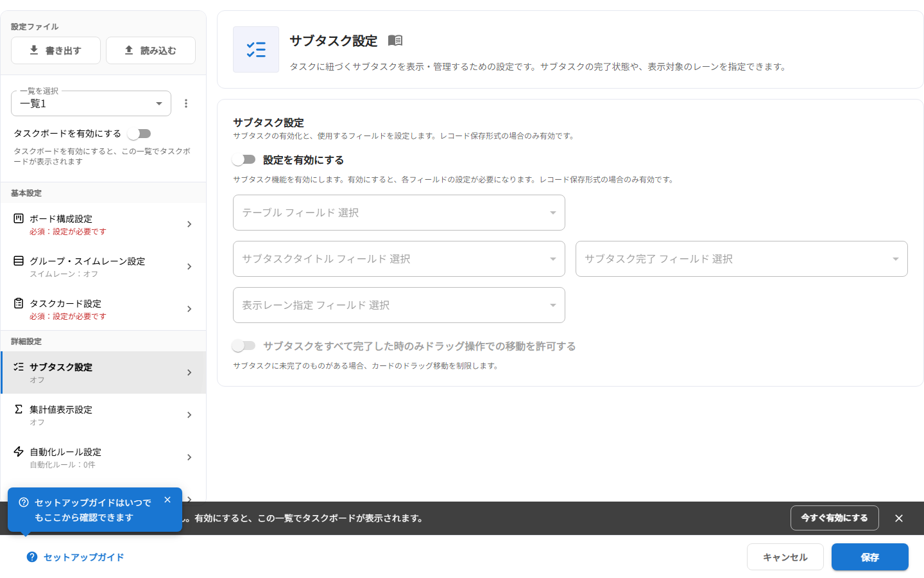Click the book help icon beside header title
The width and height of the screenshot is (924, 578).
[x=395, y=40]
